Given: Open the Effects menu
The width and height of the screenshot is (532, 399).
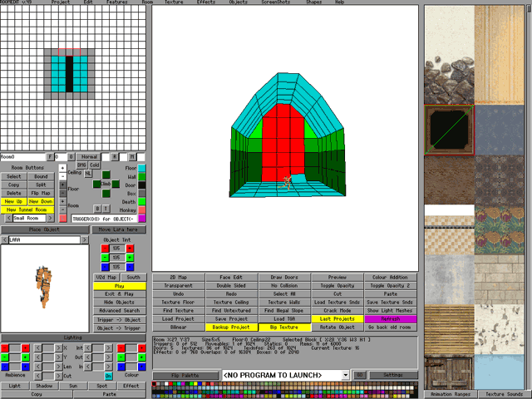Looking at the screenshot, I should pyautogui.click(x=206, y=2).
